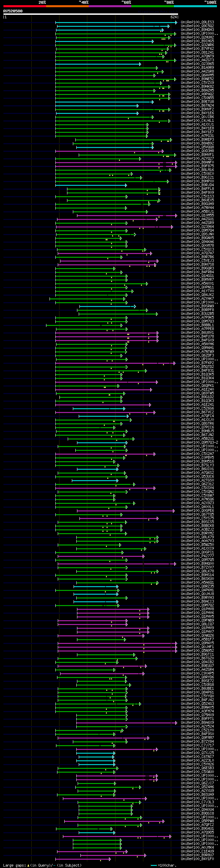Select the UniRef100_B8AZH5 label

[197, 91]
